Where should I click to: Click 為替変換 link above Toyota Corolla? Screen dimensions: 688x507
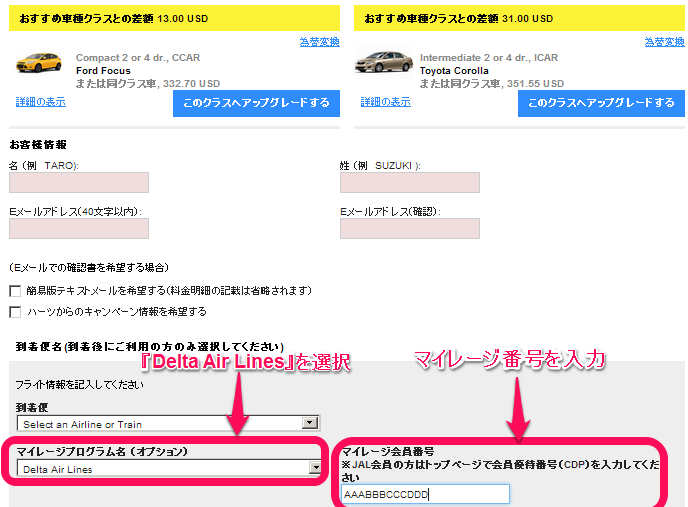[664, 42]
